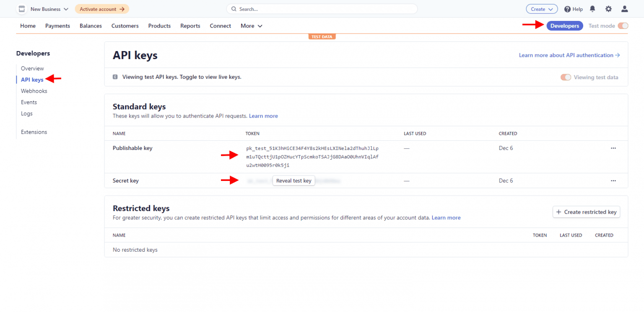Click the Secret key name cell
Image resolution: width=644 pixels, height=312 pixels.
tap(126, 181)
